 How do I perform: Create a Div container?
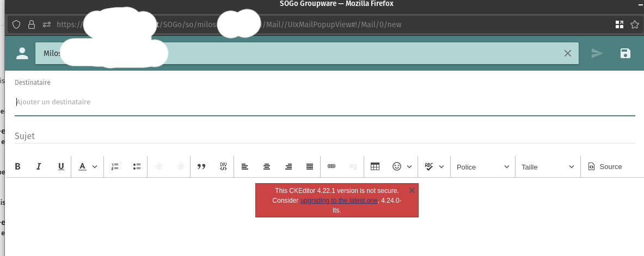(x=223, y=167)
